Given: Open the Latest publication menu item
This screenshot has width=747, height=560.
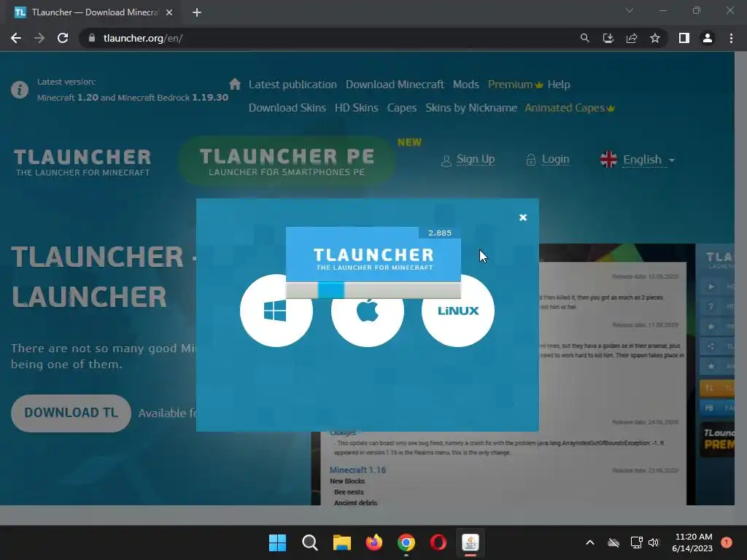Looking at the screenshot, I should tap(293, 85).
